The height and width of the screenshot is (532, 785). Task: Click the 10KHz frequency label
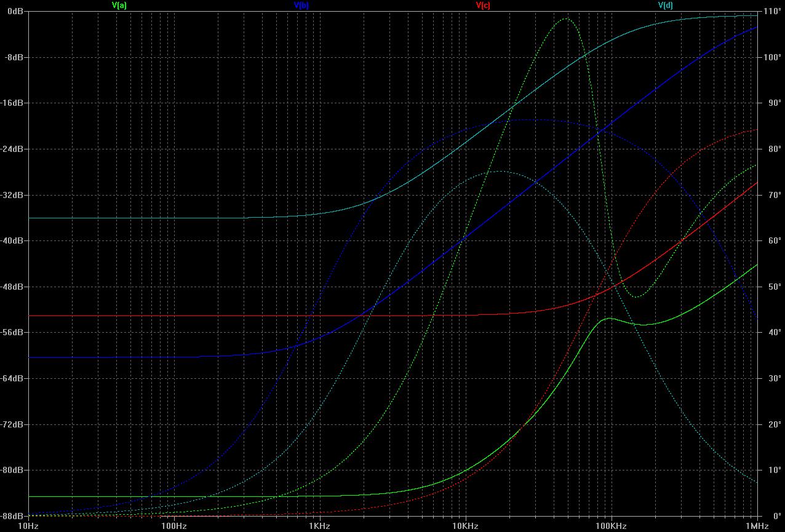point(465,526)
